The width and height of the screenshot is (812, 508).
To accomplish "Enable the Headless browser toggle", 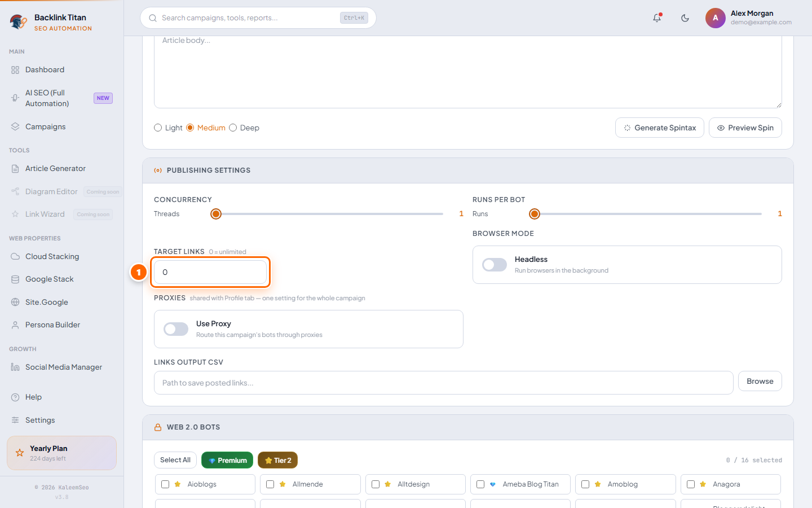I will coord(495,265).
